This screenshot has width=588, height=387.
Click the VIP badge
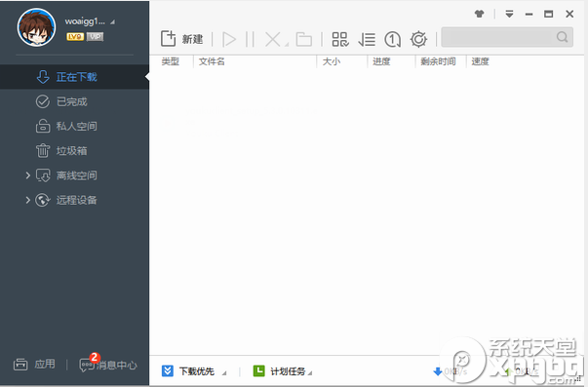coord(95,37)
